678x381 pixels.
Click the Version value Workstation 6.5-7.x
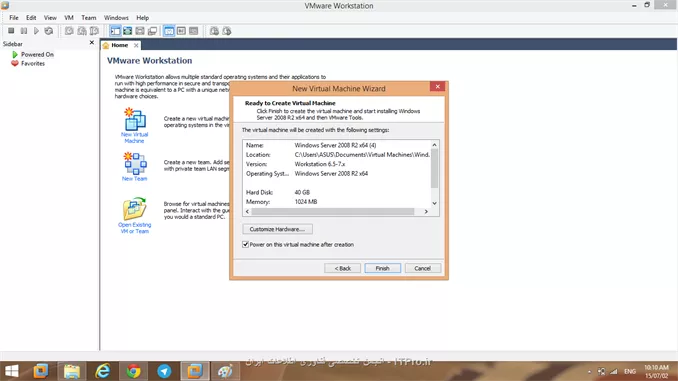tap(320, 164)
